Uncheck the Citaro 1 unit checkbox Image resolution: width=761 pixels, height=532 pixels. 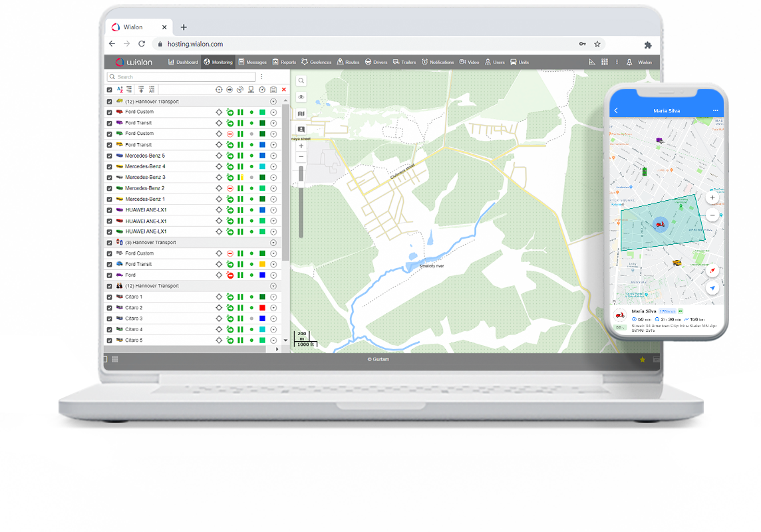coord(108,297)
